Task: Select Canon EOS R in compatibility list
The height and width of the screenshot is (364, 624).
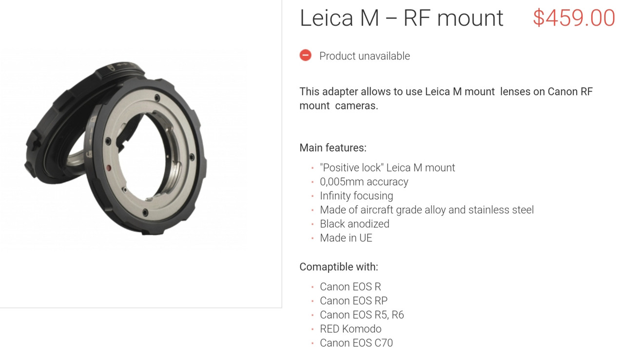Action: coord(351,287)
